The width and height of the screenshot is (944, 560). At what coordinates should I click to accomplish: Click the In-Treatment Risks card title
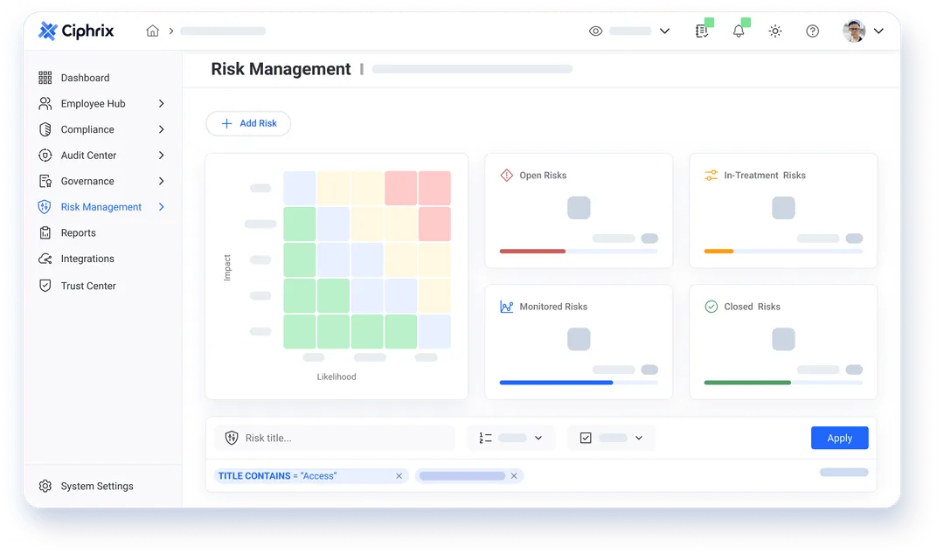[x=765, y=175]
